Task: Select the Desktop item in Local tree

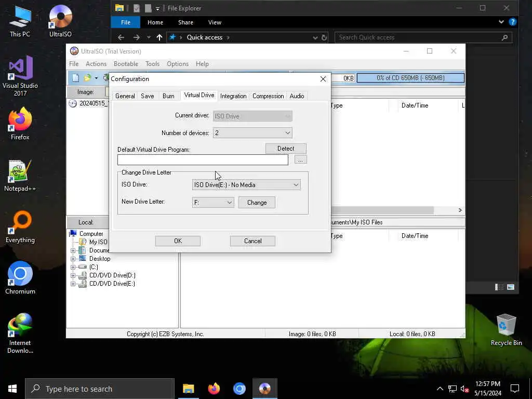Action: 99,259
